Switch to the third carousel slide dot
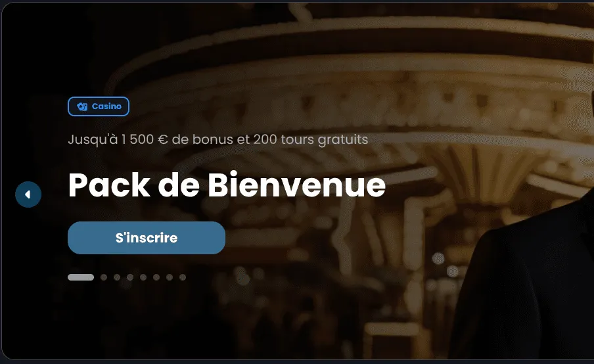The height and width of the screenshot is (364, 594). (x=117, y=277)
